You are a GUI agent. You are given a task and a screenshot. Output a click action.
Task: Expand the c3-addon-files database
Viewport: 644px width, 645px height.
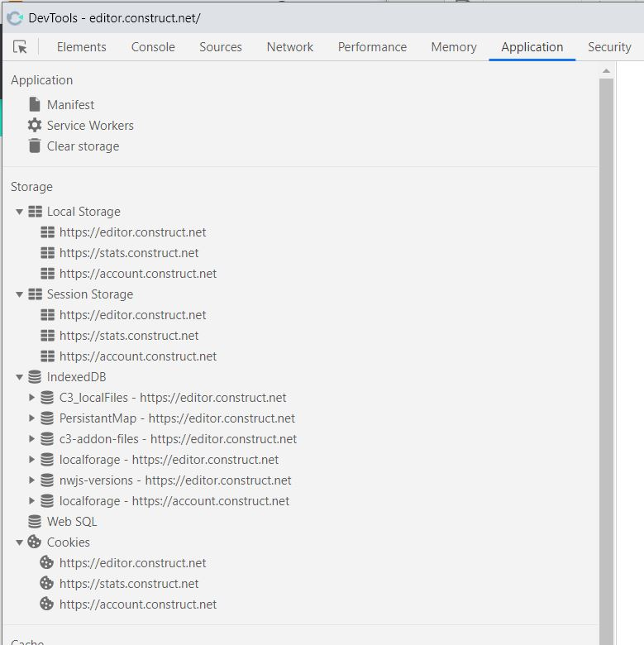click(x=31, y=438)
